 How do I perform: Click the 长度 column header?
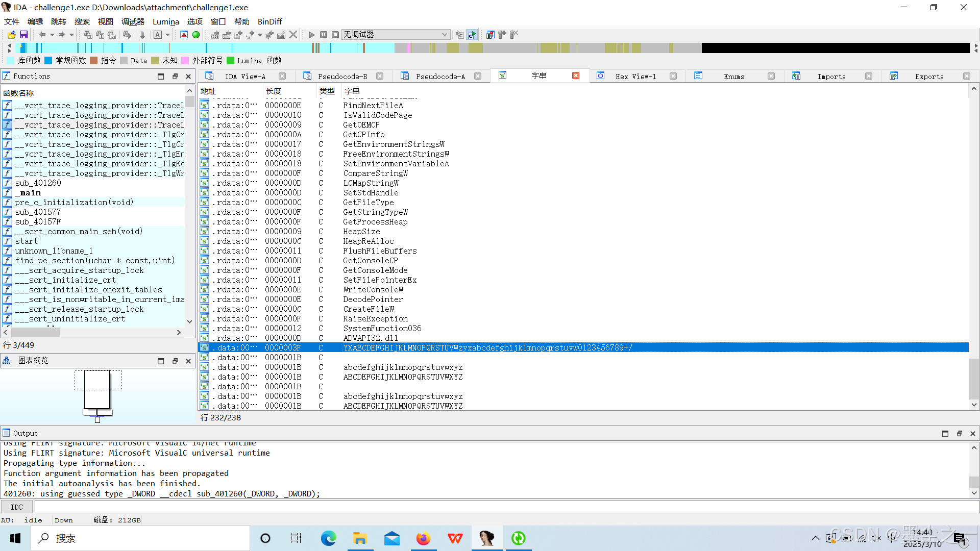pos(274,91)
